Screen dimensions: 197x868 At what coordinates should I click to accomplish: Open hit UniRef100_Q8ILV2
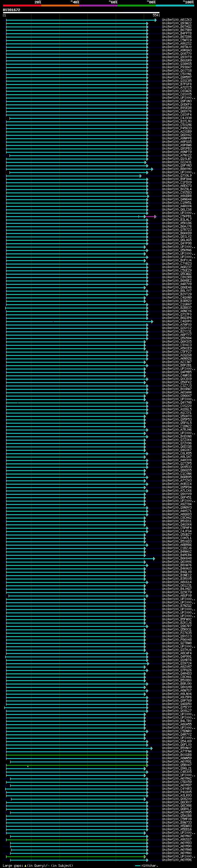click(177, 236)
